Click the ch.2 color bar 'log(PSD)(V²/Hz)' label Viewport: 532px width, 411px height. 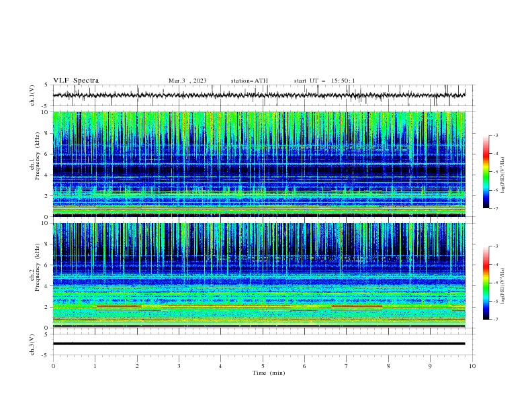pyautogui.click(x=502, y=286)
